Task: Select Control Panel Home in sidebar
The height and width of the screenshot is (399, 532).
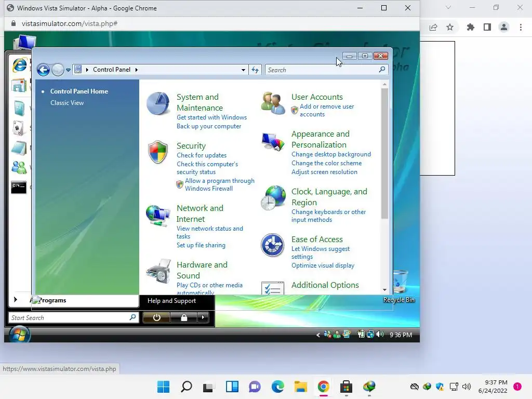Action: coord(79,91)
